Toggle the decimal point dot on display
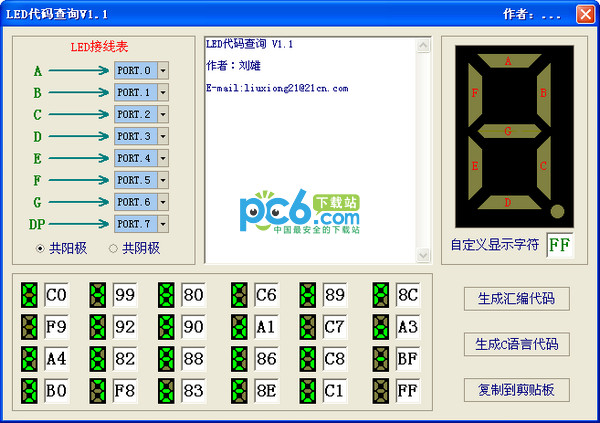This screenshot has width=600, height=423. 557,211
